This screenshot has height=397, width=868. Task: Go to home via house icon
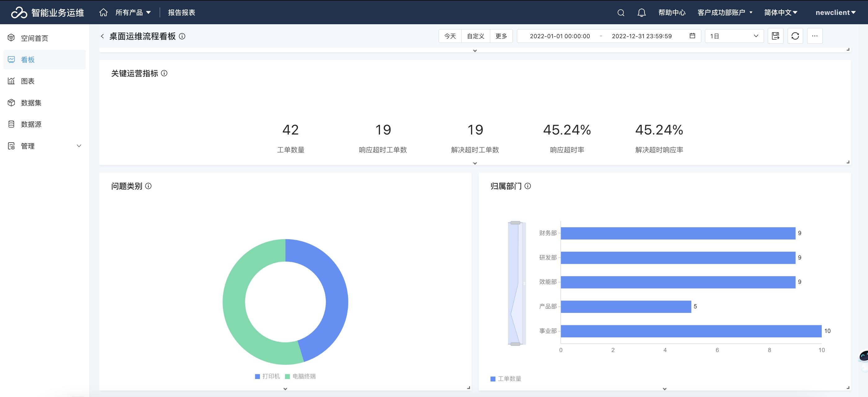(x=103, y=12)
